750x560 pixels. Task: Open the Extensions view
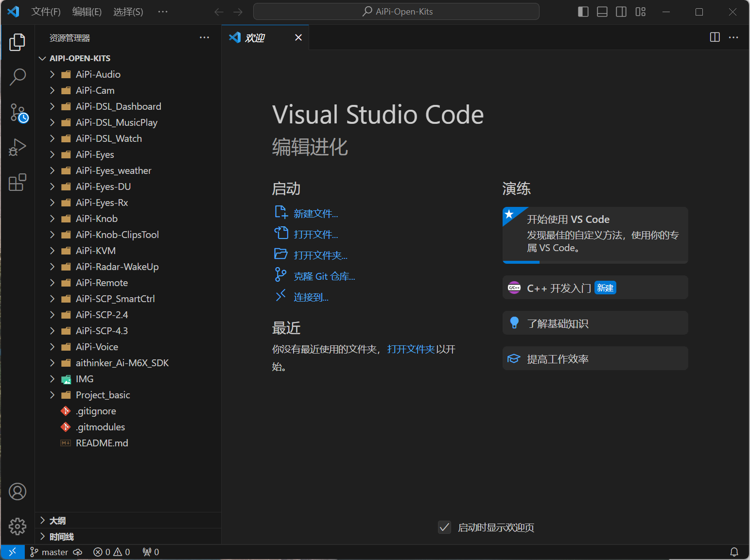point(17,183)
